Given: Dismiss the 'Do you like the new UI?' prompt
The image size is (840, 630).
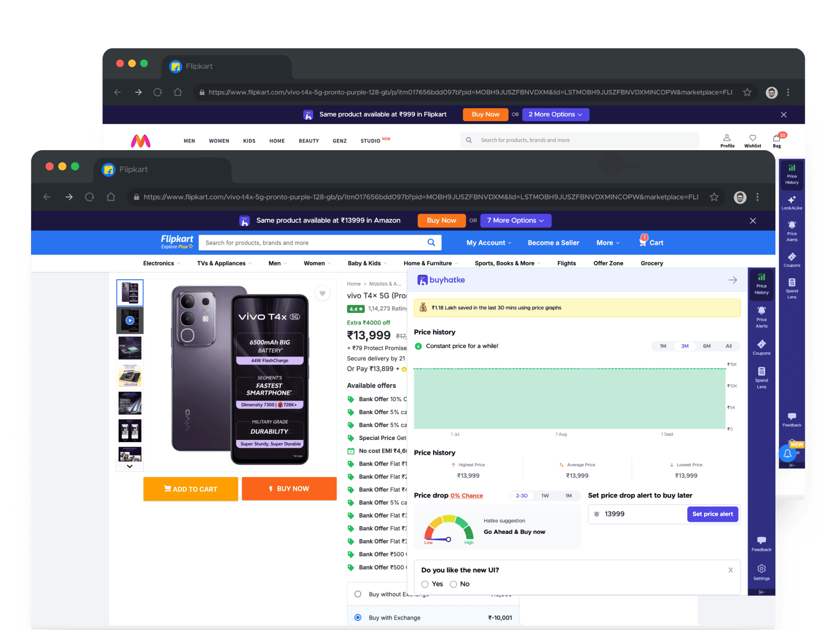Looking at the screenshot, I should [x=730, y=570].
